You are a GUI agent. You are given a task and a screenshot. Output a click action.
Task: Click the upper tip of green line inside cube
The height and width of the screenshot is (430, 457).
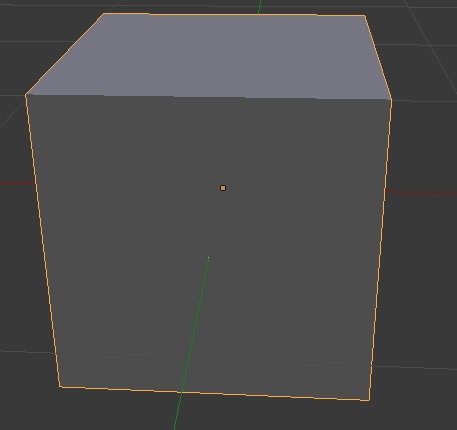209,257
